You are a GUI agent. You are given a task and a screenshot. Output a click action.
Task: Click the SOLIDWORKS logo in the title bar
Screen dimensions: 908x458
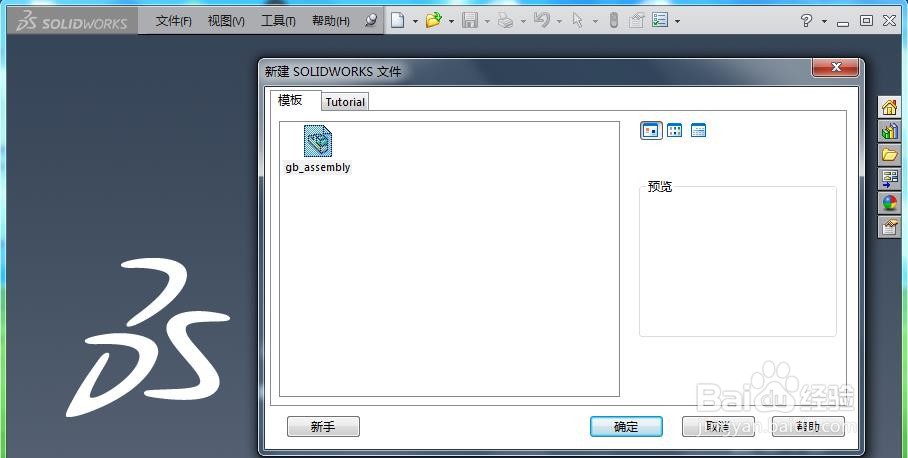pos(72,21)
